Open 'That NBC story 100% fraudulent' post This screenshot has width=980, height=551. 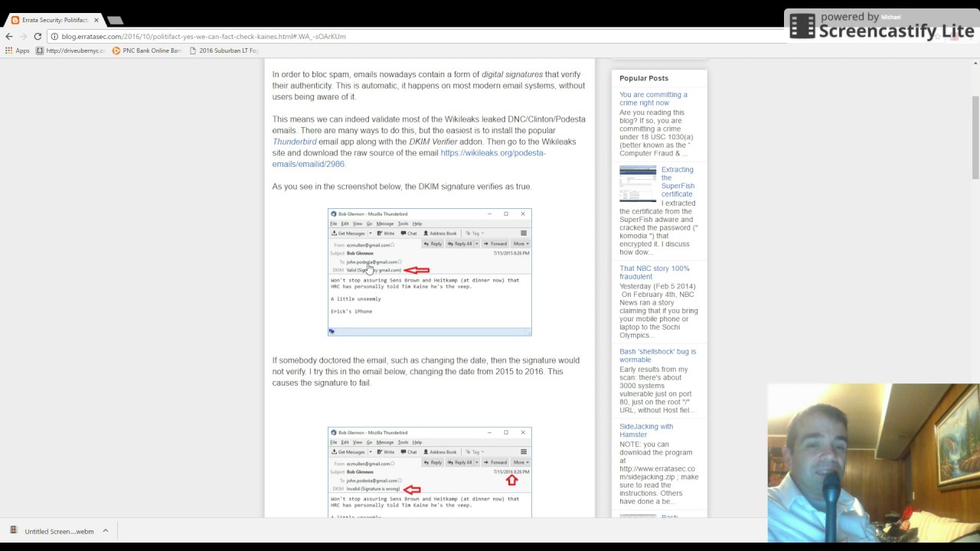(x=654, y=272)
